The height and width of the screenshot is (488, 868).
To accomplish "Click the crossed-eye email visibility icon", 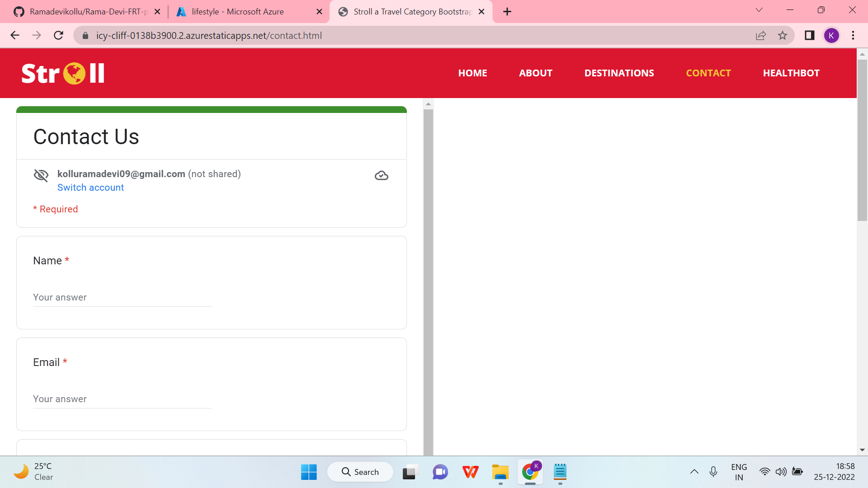I will (41, 176).
